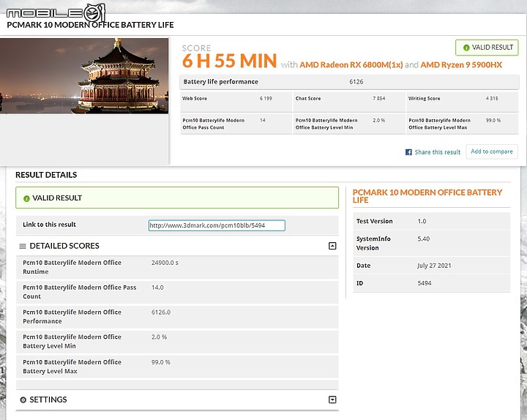Click the Date value July 27 2021
Viewport: 527px width, 420px height.
pos(434,266)
